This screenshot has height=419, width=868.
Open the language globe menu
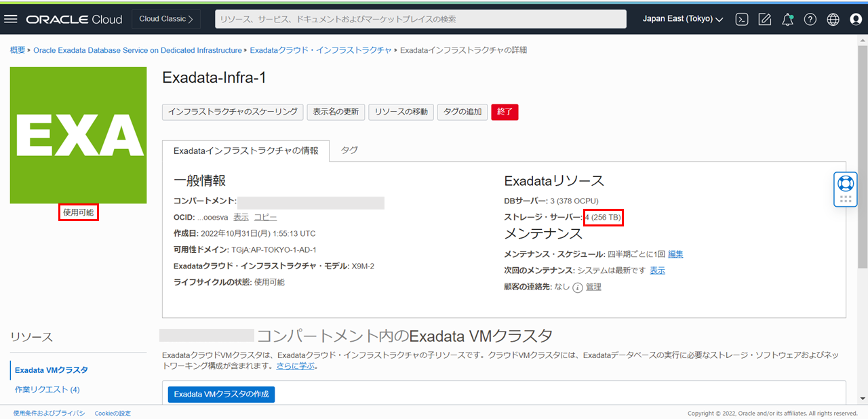(x=833, y=19)
